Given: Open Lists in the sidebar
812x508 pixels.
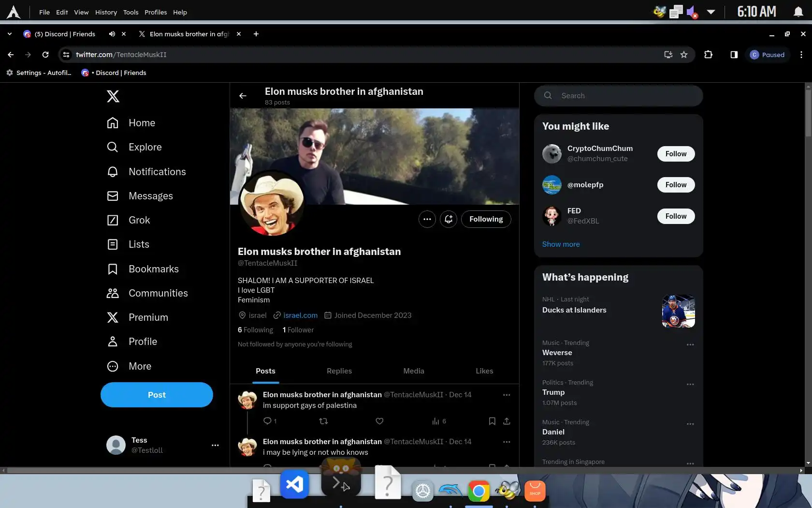Looking at the screenshot, I should coord(128,244).
